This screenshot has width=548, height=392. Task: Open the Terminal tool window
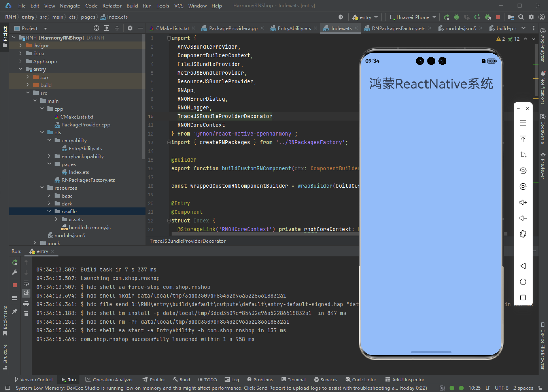tap(293, 380)
